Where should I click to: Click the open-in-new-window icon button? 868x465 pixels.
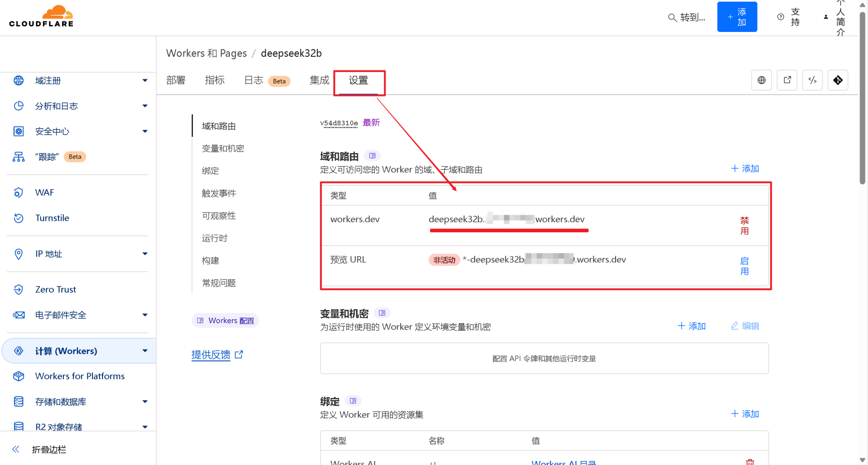pyautogui.click(x=787, y=80)
